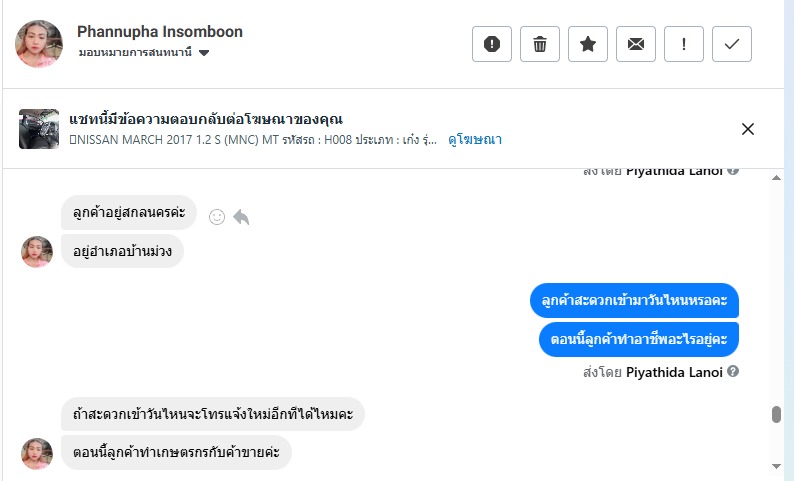Open Phannupha Insomboon's profile picture

39,43
